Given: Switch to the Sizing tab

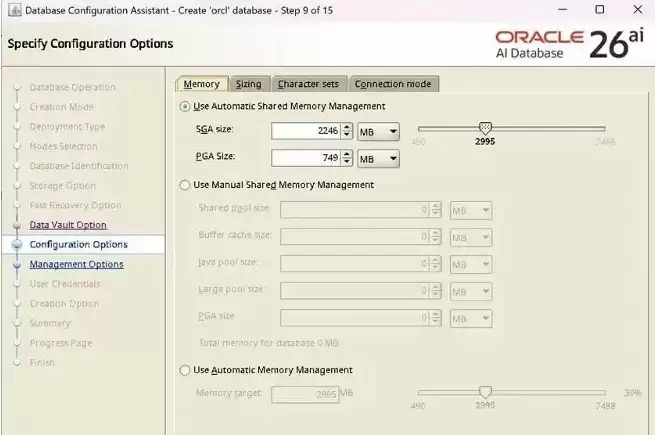Looking at the screenshot, I should (x=249, y=84).
